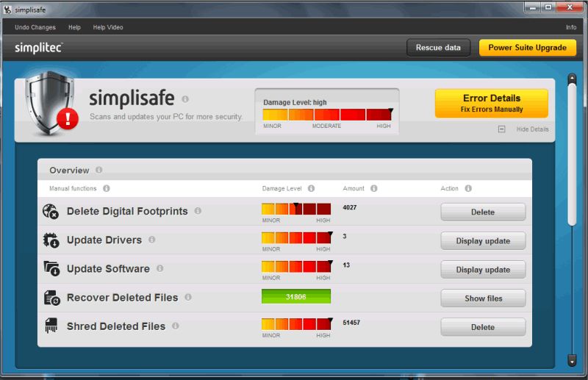Viewport: 588px width, 380px height.
Task: Click the Shred Deleted Files shredder icon
Action: coord(51,326)
